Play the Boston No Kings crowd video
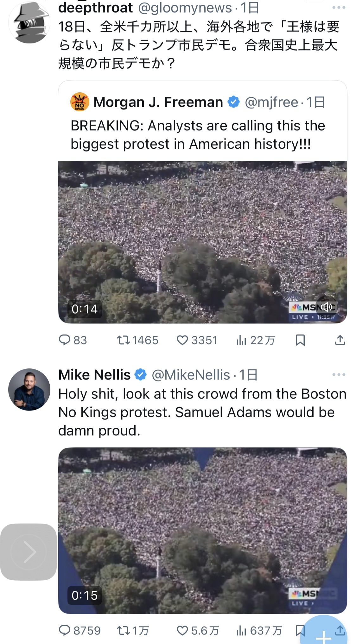The image size is (356, 644). pos(203,530)
